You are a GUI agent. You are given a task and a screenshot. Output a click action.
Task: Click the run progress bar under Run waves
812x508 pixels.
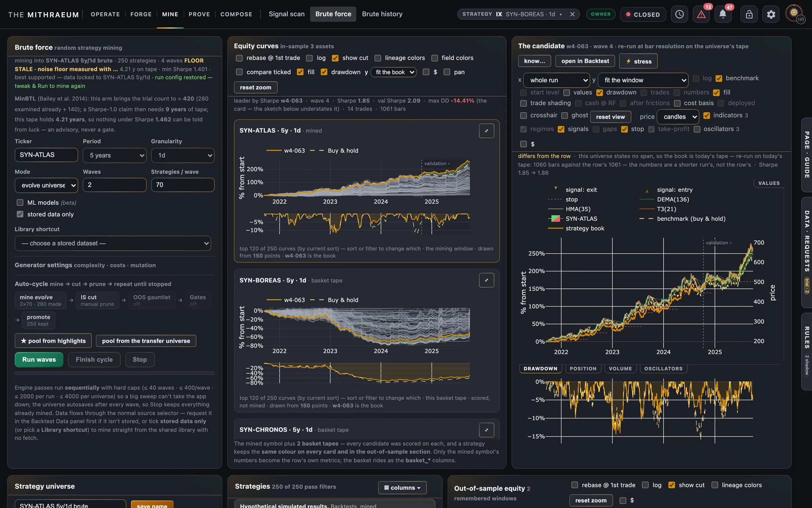tap(115, 373)
